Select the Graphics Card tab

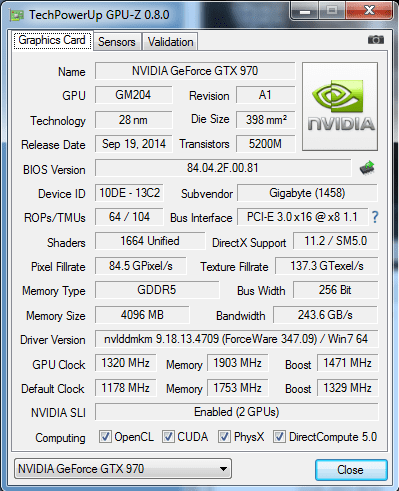[52, 40]
